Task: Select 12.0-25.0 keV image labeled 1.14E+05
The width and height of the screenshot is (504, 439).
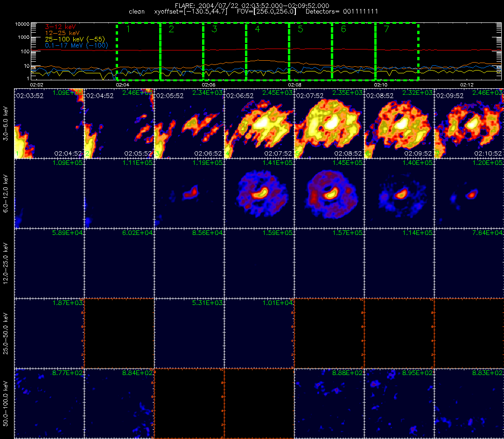Action: [399, 263]
